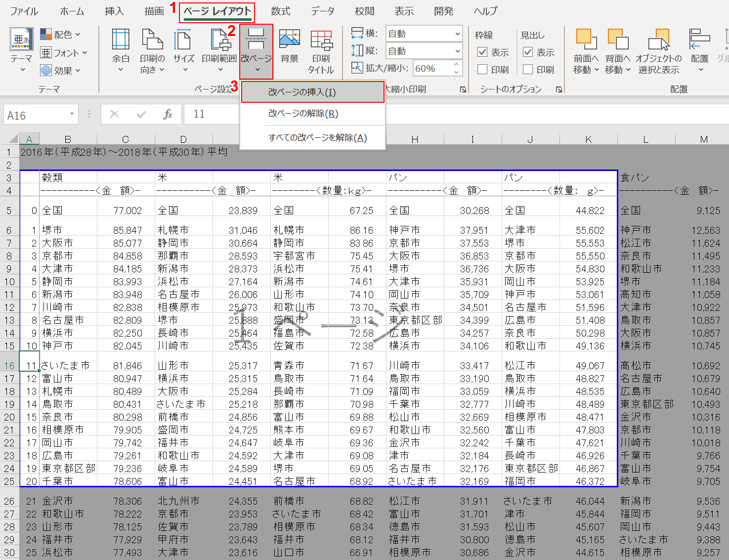Image resolution: width=729 pixels, height=560 pixels.
Task: Decrease scale with the down spinner arrow
Action: [456, 73]
